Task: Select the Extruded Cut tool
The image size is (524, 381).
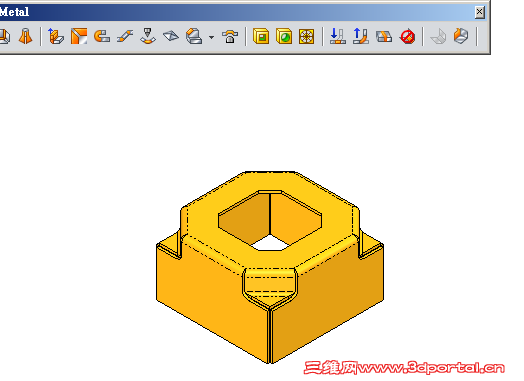Action: 261,36
